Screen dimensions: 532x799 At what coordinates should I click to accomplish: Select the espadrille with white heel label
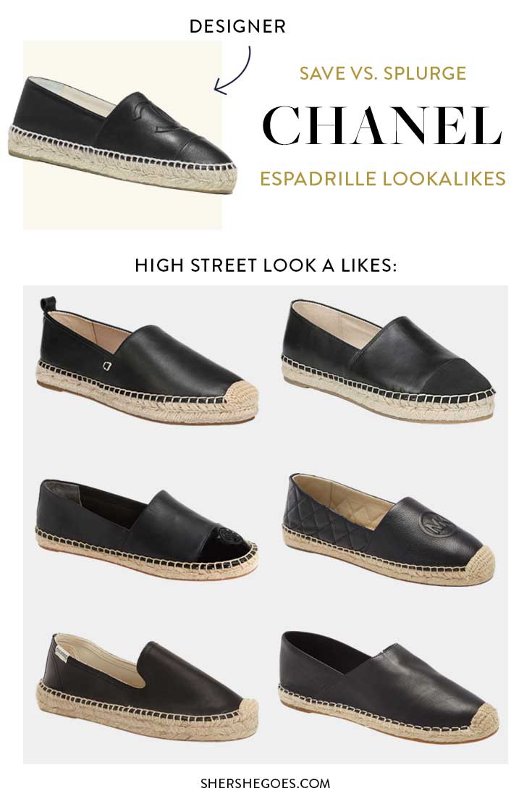147,687
